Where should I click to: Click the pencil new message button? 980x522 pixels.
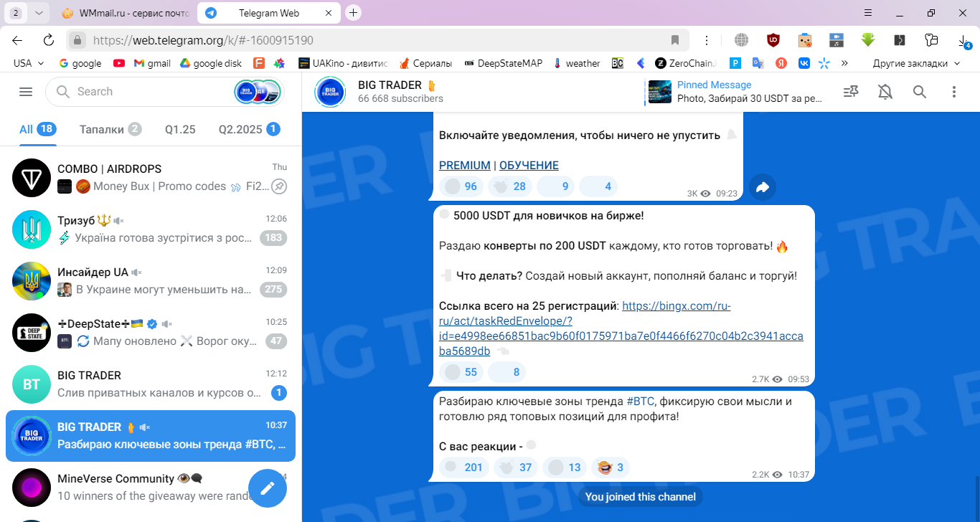coord(268,488)
